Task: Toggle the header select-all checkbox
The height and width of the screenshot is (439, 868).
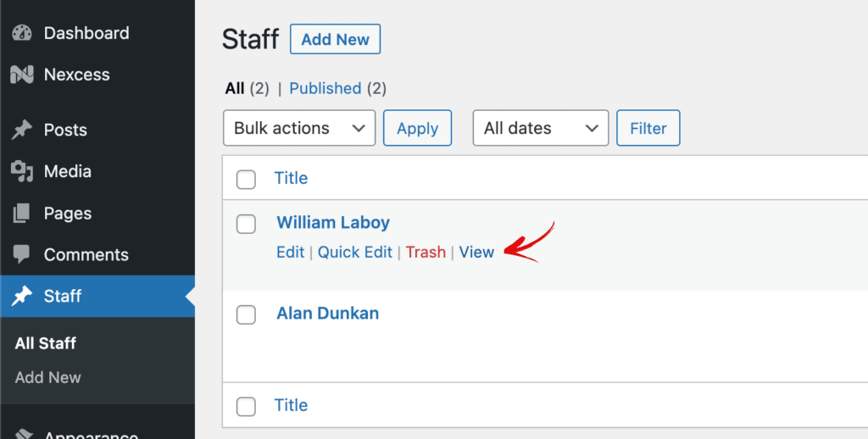Action: [x=246, y=179]
